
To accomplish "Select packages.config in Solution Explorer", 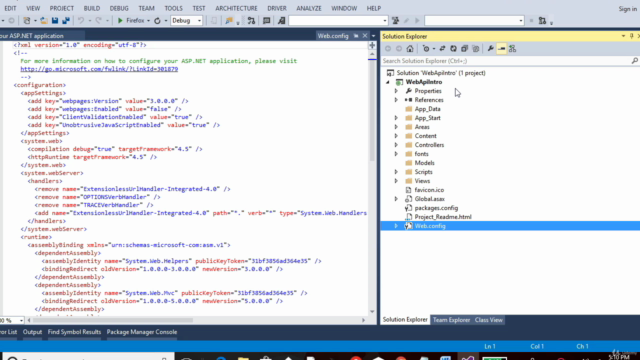I will click(436, 208).
